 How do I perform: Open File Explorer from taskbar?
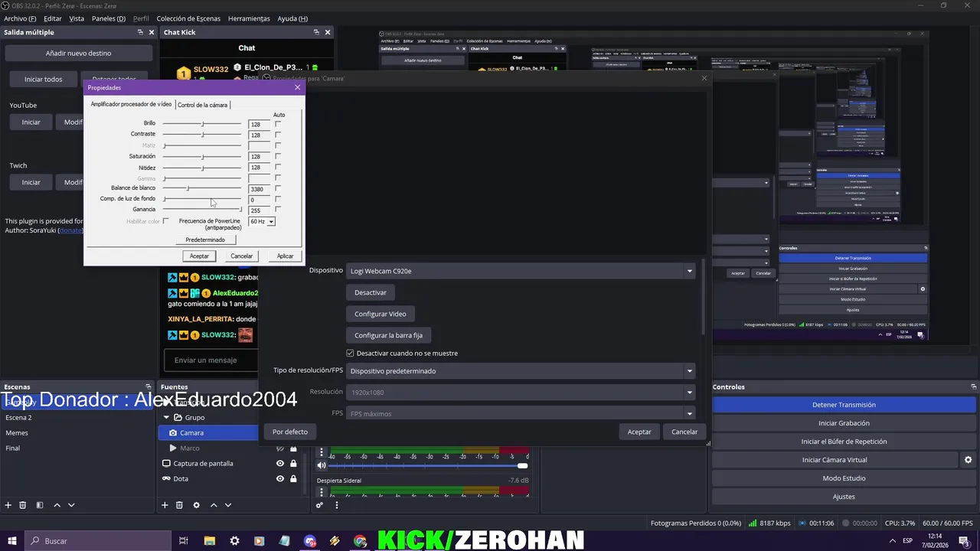coord(209,541)
